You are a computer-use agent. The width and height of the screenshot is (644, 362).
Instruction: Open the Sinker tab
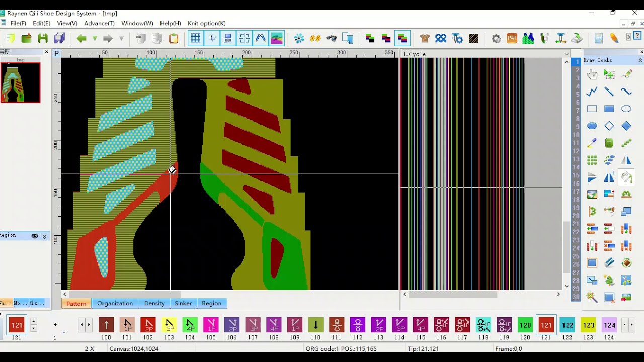point(183,303)
